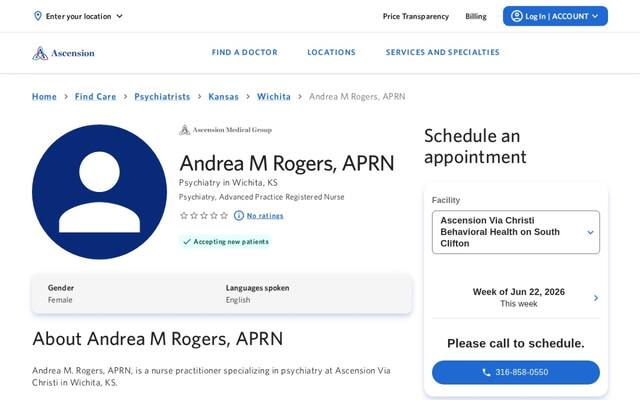The image size is (640, 400).
Task: Click the location pin icon
Action: pos(38,16)
